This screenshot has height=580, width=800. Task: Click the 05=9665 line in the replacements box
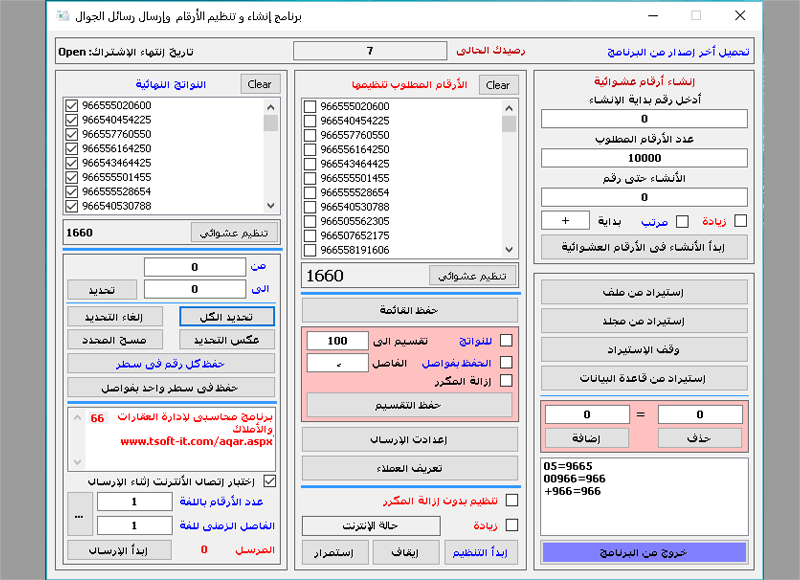[x=568, y=466]
